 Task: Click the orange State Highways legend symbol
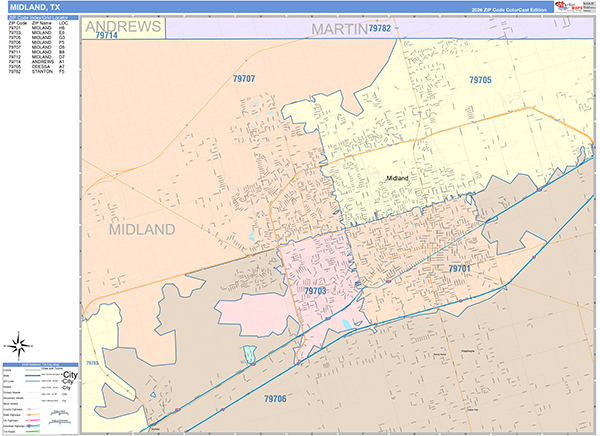pyautogui.click(x=33, y=415)
